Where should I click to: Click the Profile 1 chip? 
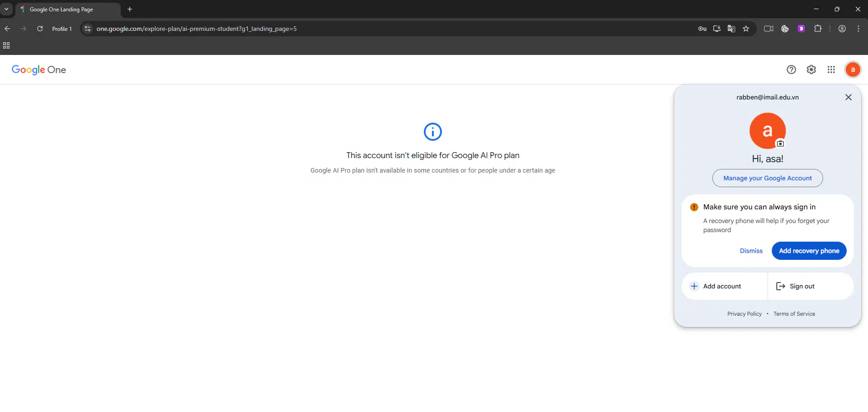pyautogui.click(x=62, y=29)
